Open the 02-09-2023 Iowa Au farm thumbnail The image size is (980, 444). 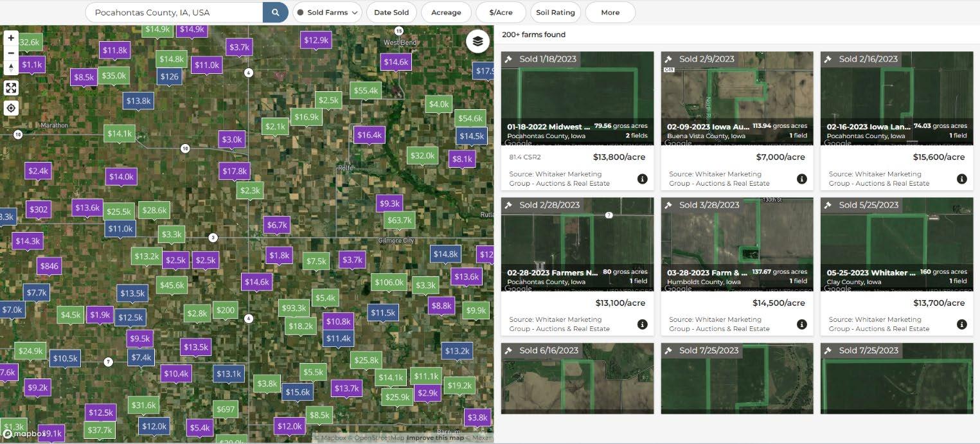click(x=737, y=98)
